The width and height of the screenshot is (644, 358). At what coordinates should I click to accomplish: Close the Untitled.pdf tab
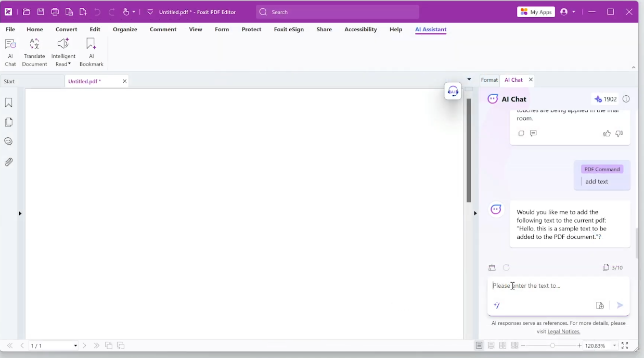(x=124, y=81)
